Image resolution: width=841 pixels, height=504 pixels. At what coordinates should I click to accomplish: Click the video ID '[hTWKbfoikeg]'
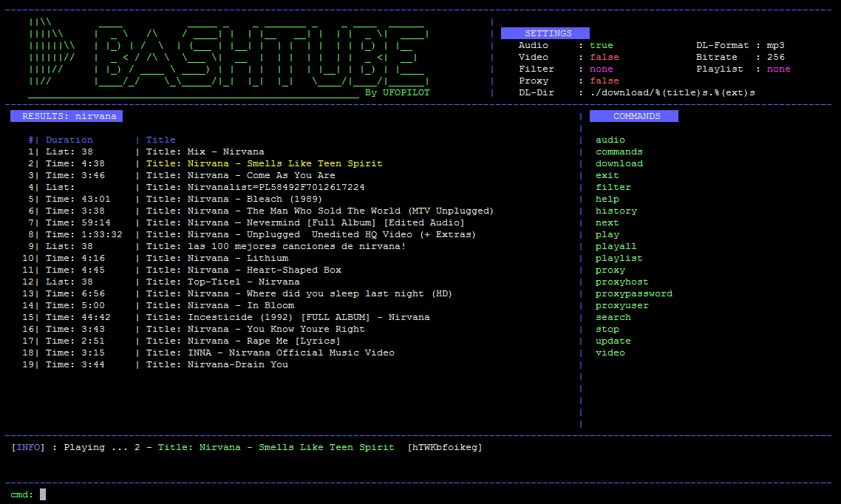tap(445, 447)
